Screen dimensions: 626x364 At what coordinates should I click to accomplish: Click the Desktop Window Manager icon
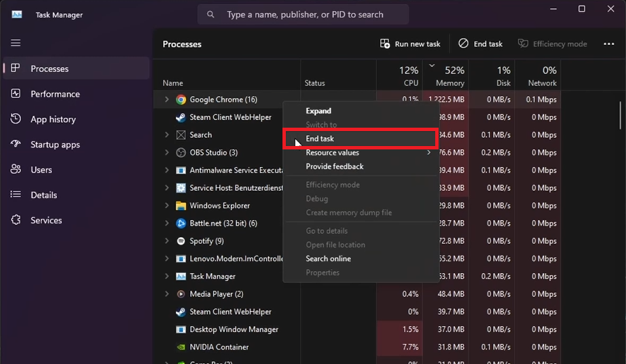point(181,329)
